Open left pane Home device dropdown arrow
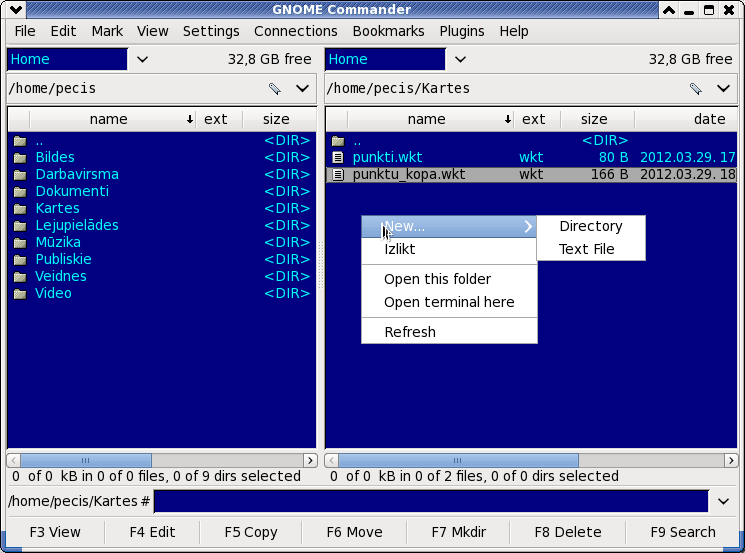The image size is (745, 553). (143, 59)
